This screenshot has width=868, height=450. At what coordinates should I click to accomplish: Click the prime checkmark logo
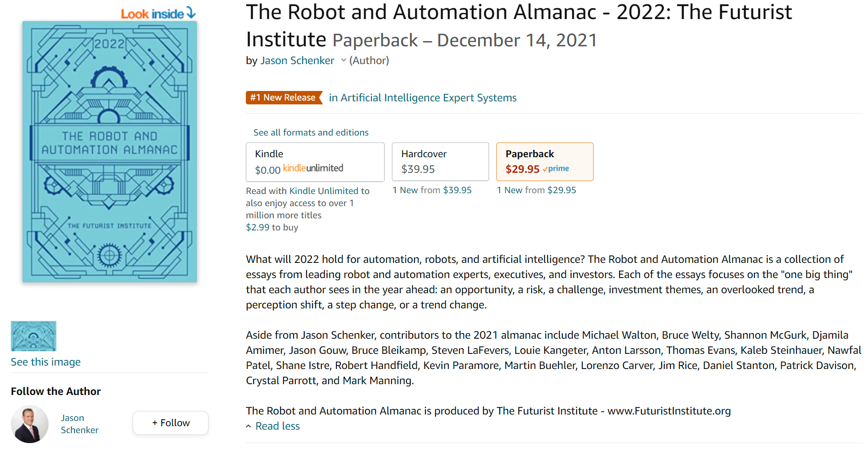pos(556,168)
